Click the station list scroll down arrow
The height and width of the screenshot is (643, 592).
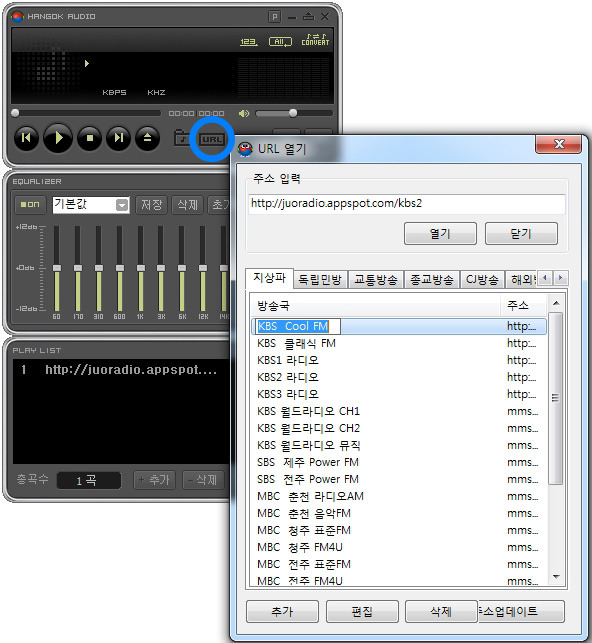(x=556, y=577)
